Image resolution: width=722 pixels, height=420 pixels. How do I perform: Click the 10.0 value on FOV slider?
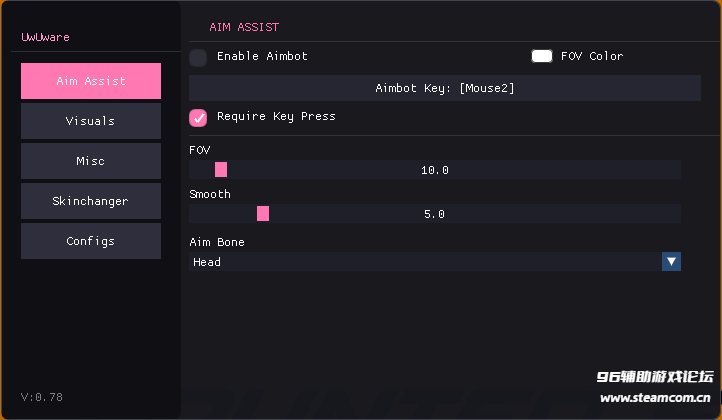tap(435, 170)
